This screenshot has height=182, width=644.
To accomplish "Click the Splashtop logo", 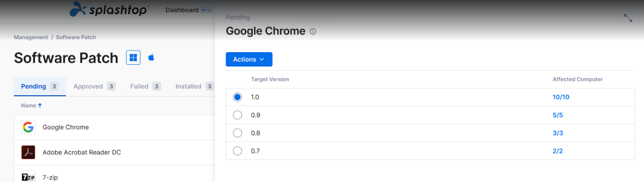I will [x=108, y=9].
